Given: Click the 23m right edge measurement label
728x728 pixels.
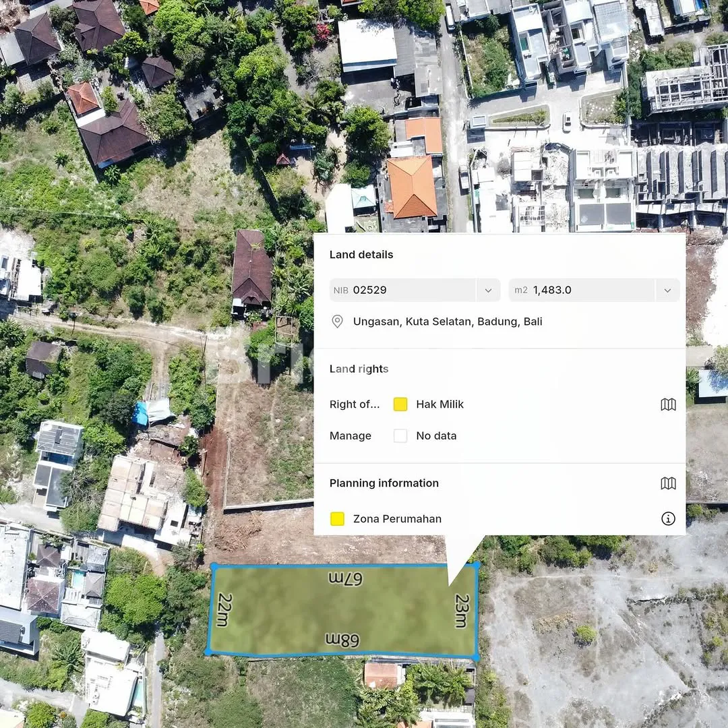Looking at the screenshot, I should [x=462, y=610].
